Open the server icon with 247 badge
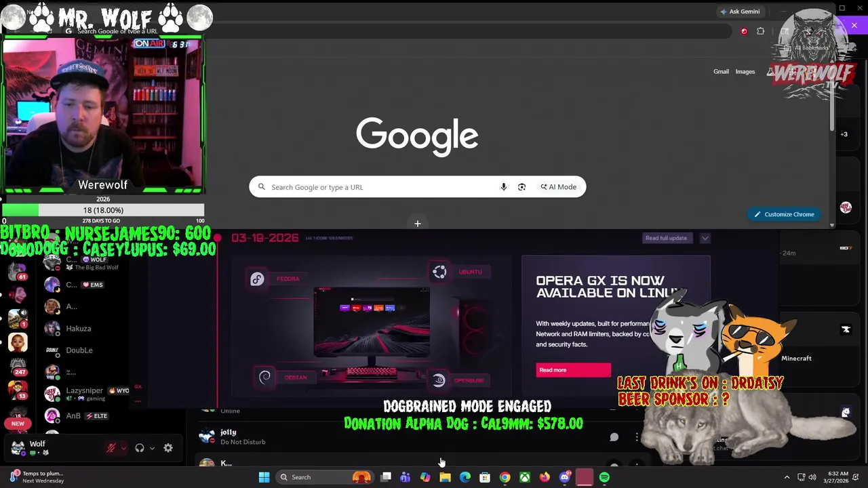 click(18, 366)
